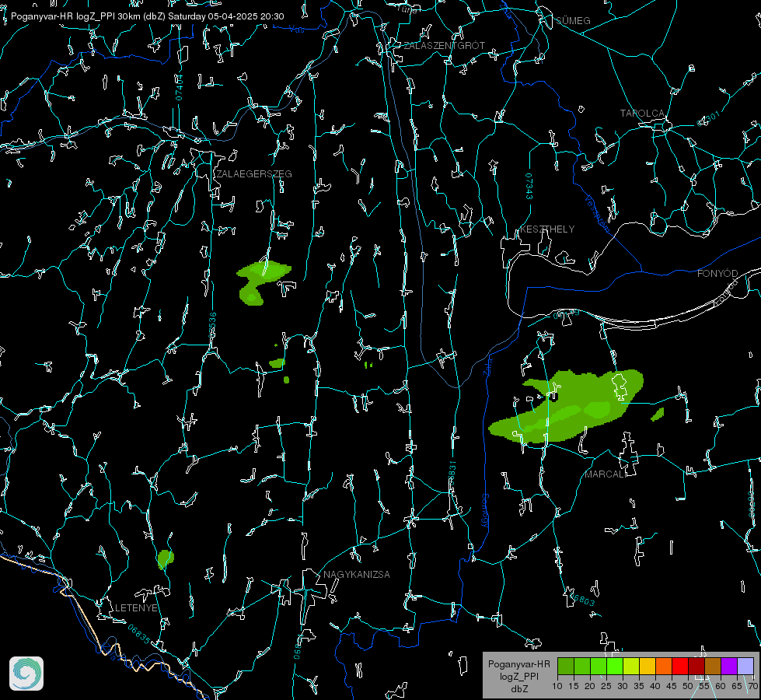Select the purple 60-65 dBZ legend swatch
761x700 pixels.
click(x=729, y=666)
